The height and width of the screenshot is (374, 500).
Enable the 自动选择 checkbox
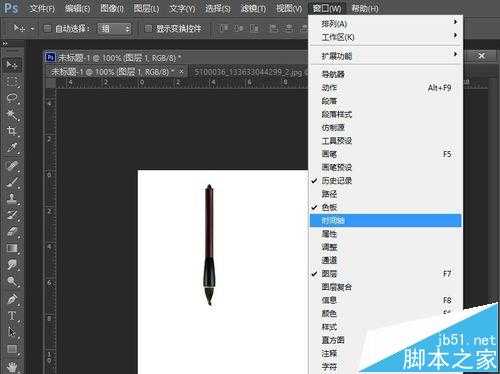(x=47, y=29)
